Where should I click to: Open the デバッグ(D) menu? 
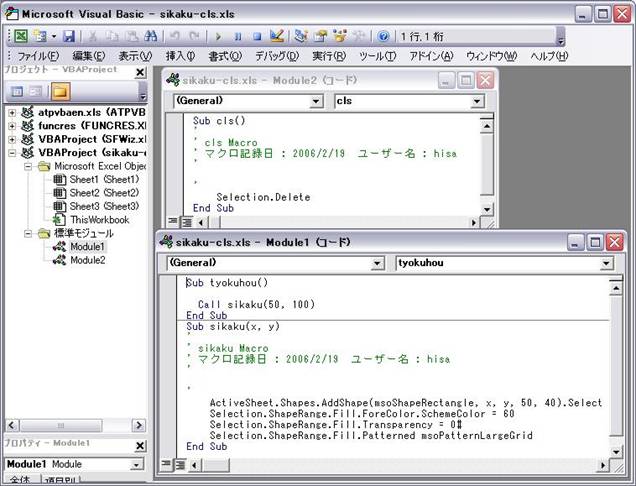pyautogui.click(x=277, y=56)
